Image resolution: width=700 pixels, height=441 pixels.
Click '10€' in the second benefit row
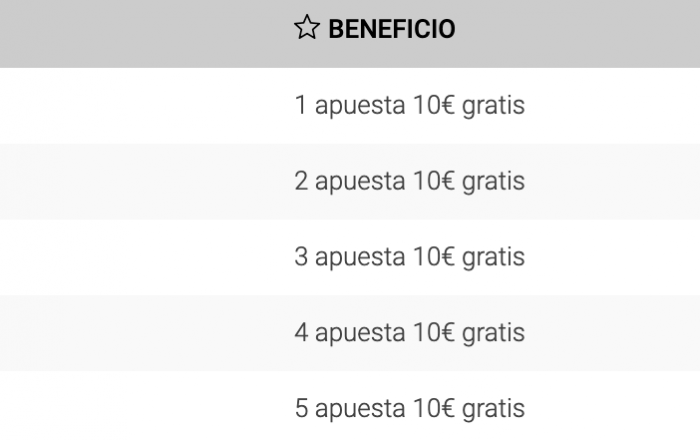pyautogui.click(x=434, y=181)
